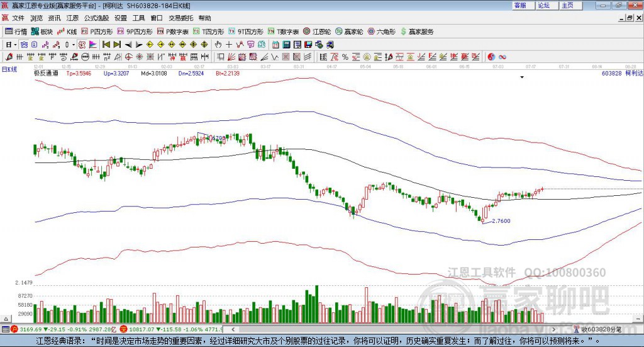Click the calendar icon

[275, 45]
